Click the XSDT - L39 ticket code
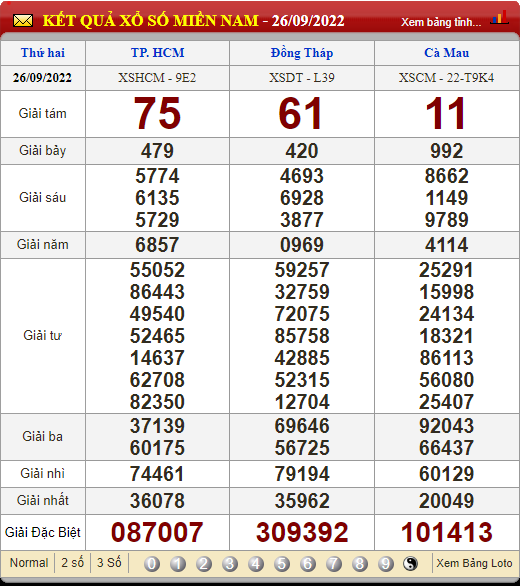The image size is (520, 586). [x=302, y=78]
